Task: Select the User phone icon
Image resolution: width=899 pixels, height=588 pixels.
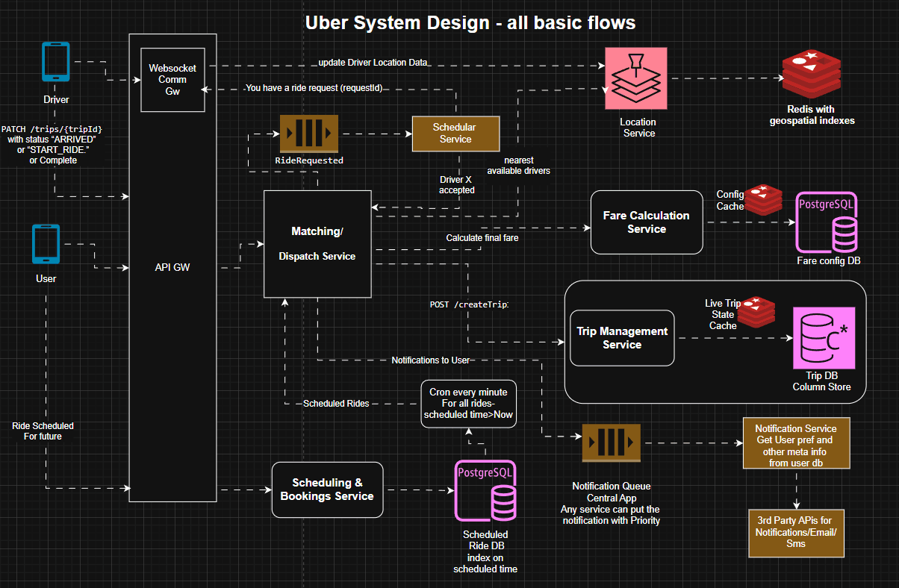Action: coord(46,245)
